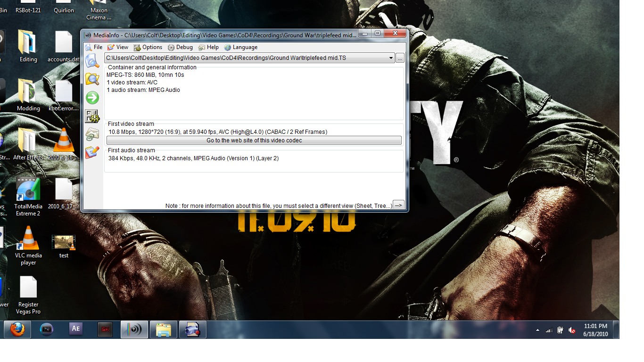Click the green arrow Export icon
This screenshot has height=362, width=644.
92,98
